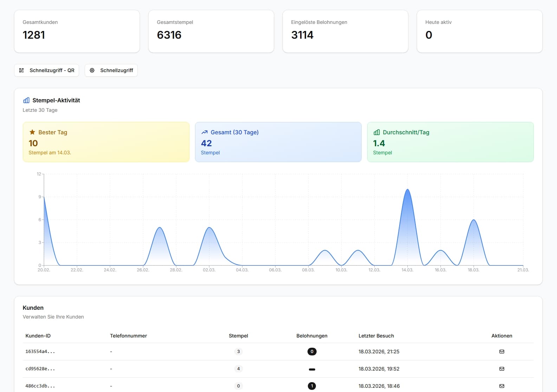
Task: Click the Kunden-ID column header
Action: (x=38, y=336)
